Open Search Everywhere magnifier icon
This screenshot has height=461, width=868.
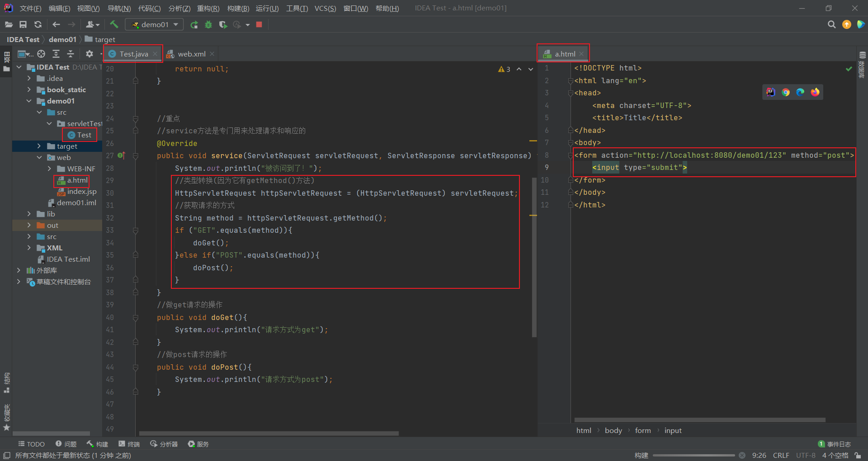(831, 24)
